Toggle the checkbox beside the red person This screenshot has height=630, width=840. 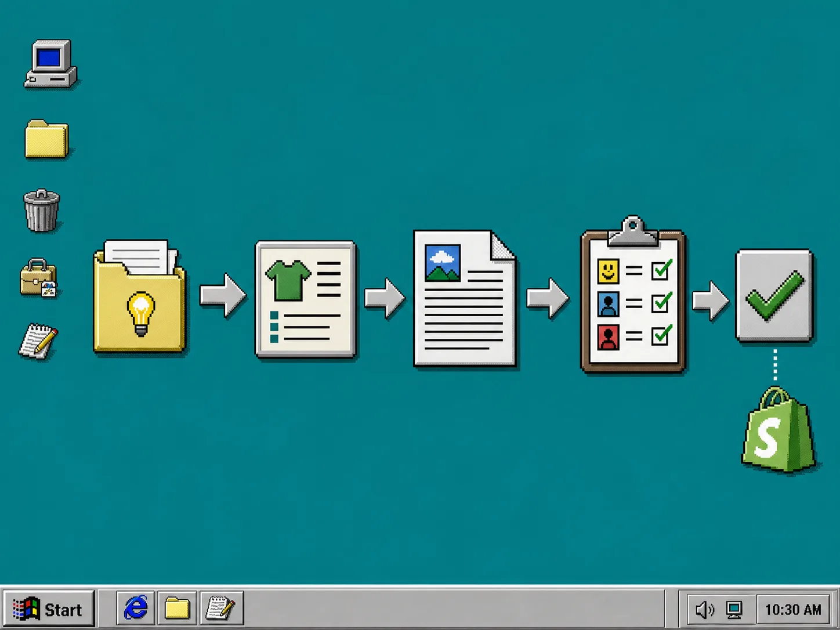coord(661,335)
